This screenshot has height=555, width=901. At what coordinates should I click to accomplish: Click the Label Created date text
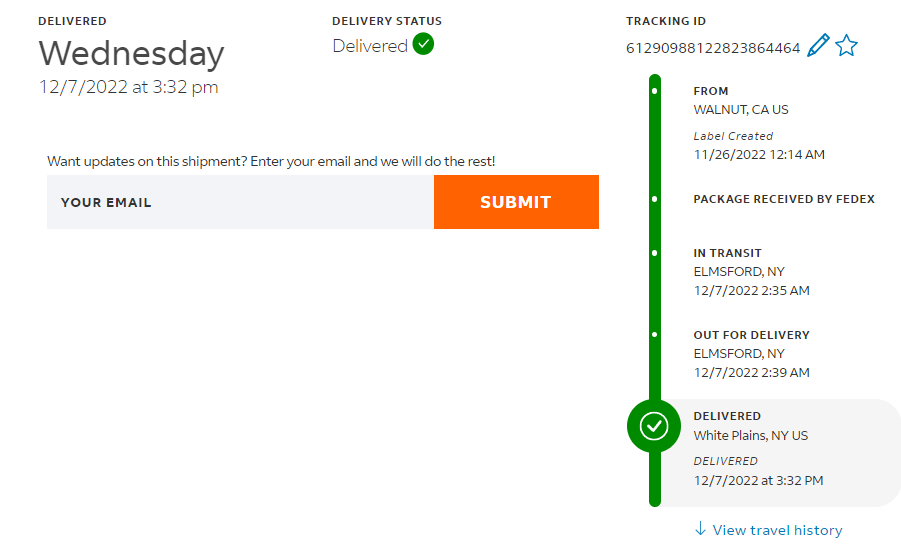point(759,154)
